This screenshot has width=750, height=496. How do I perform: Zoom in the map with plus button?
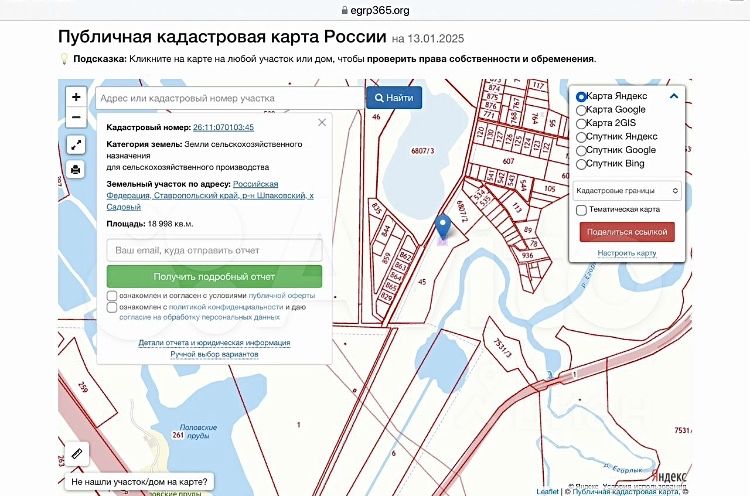pyautogui.click(x=76, y=97)
